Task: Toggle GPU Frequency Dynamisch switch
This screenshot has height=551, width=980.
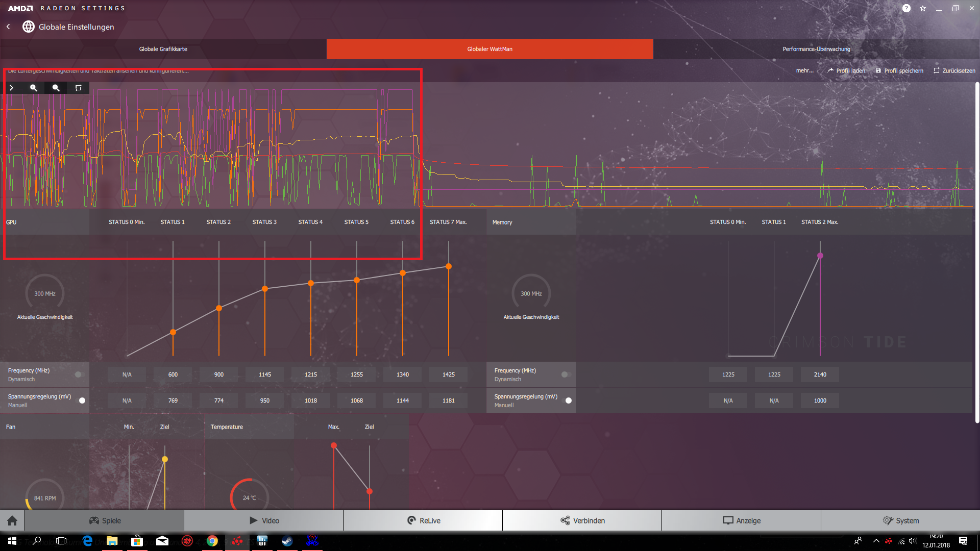Action: [x=79, y=374]
